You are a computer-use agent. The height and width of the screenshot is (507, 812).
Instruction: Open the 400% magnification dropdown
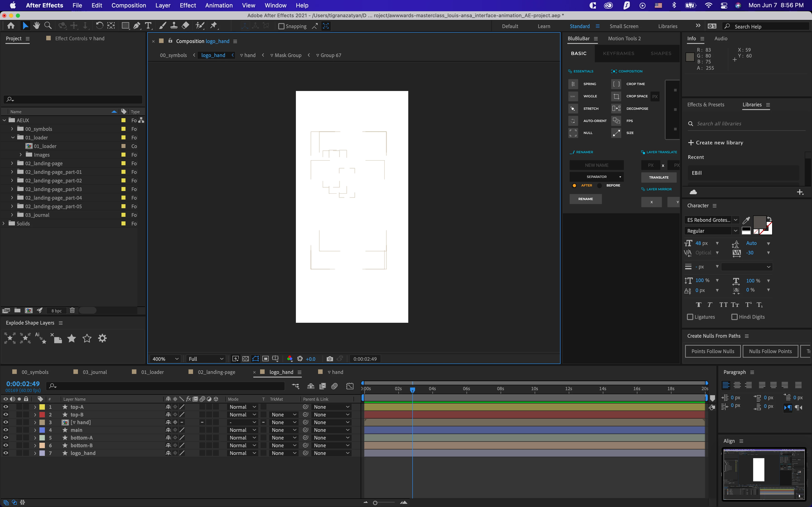165,359
